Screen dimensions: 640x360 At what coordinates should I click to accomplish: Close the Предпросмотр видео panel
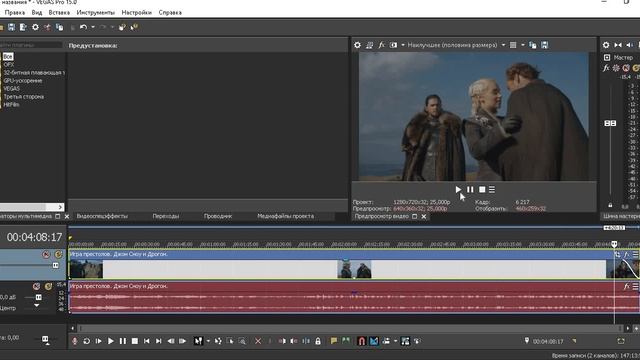click(424, 217)
